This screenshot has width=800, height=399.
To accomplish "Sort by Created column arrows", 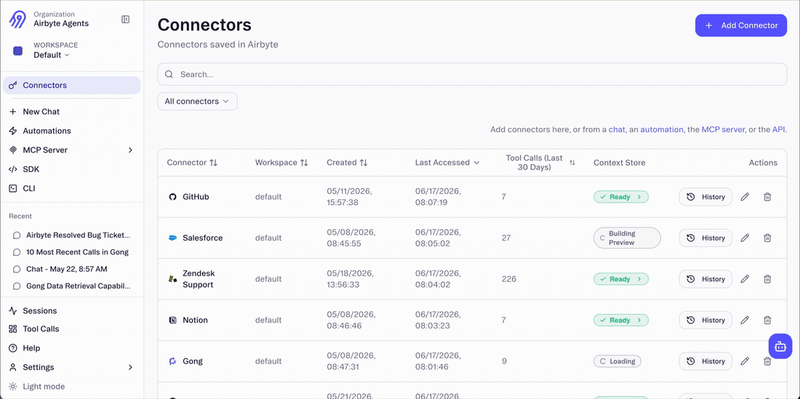I will (363, 163).
